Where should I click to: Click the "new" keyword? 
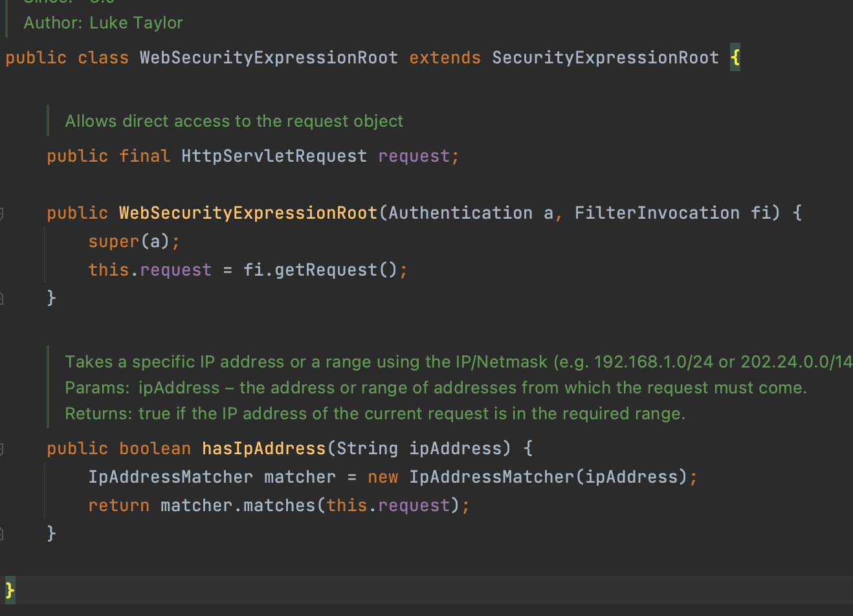pyautogui.click(x=383, y=477)
